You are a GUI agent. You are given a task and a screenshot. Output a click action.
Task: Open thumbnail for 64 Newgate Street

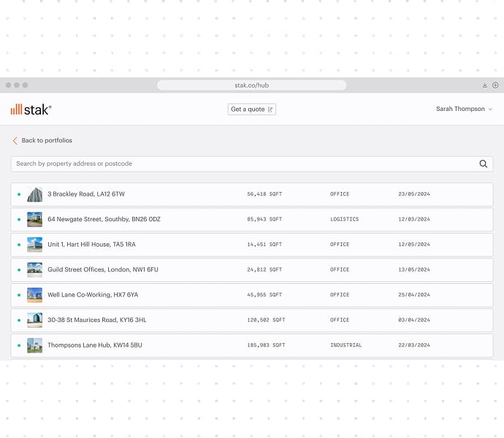35,220
